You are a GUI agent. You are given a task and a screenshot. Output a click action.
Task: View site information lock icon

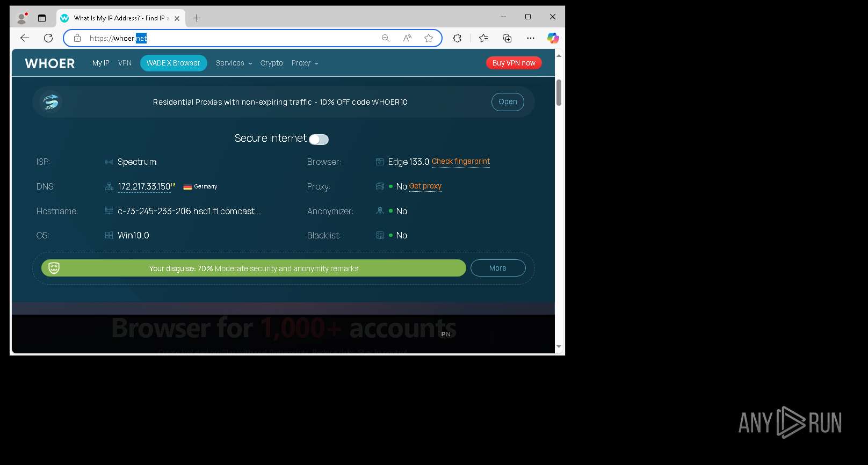click(77, 38)
